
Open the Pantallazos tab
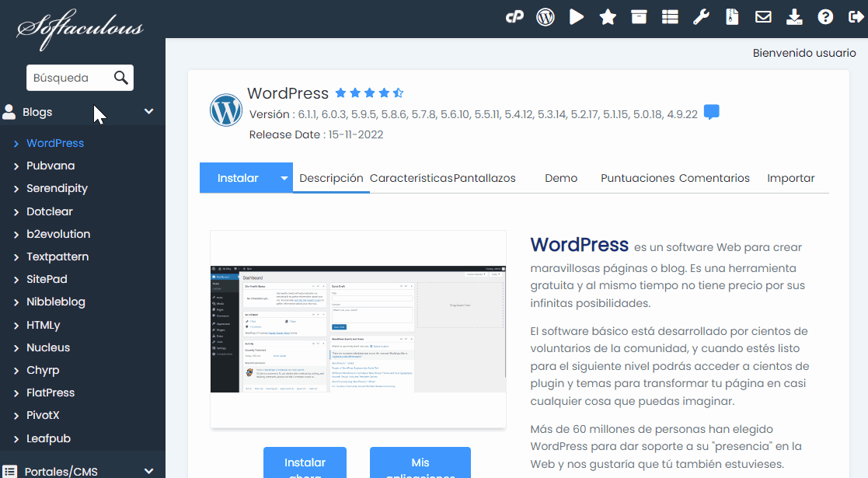[484, 178]
